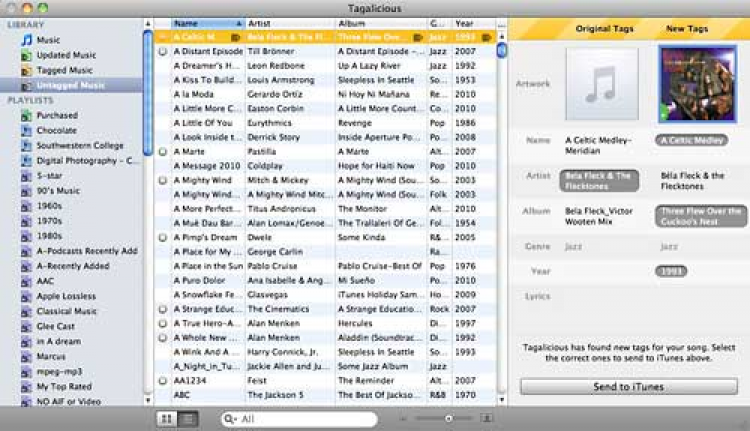Open the A-Recently Added playlist
Image resolution: width=750 pixels, height=431 pixels.
73,266
